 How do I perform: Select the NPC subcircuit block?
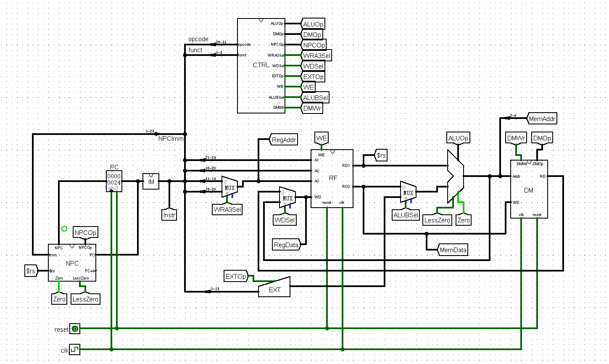tap(72, 263)
